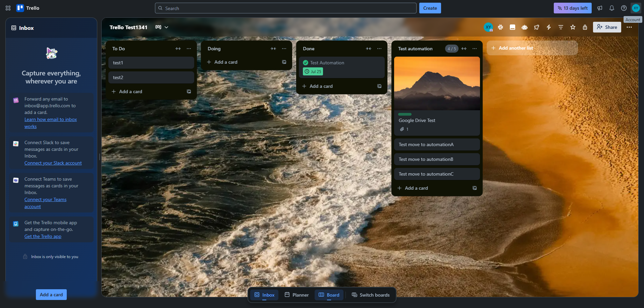This screenshot has height=308, width=644.
Task: Open the board view switcher dropdown
Action: [x=162, y=27]
